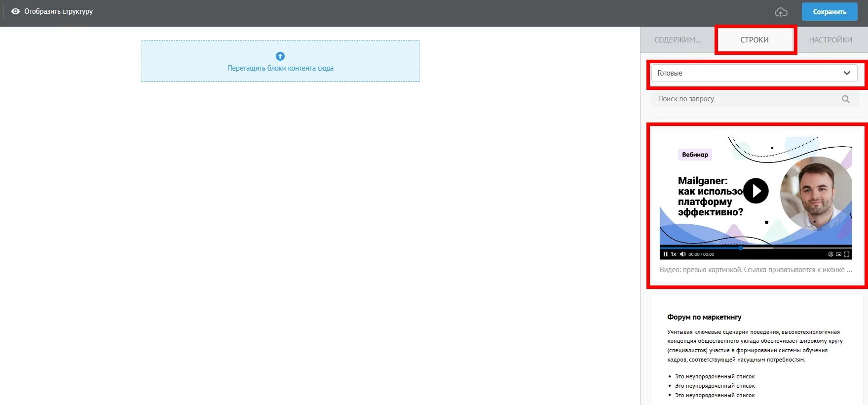The height and width of the screenshot is (405, 868).
Task: Click the cloud upload icon
Action: coord(781,12)
